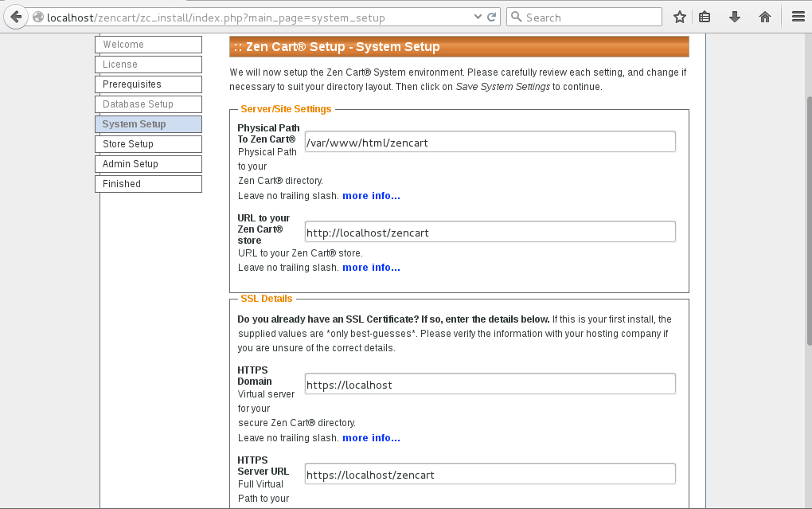Image resolution: width=812 pixels, height=509 pixels.
Task: Click the address bar URL
Action: tap(216, 18)
